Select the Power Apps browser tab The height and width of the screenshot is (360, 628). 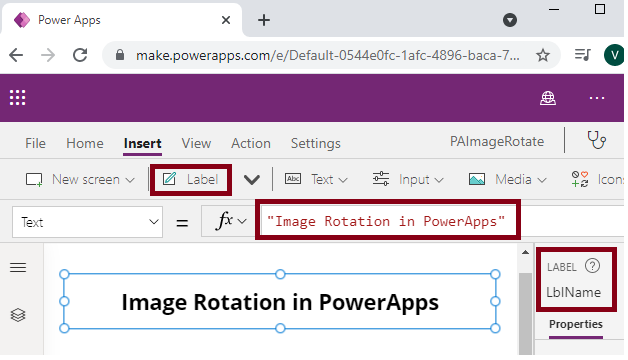tap(121, 20)
